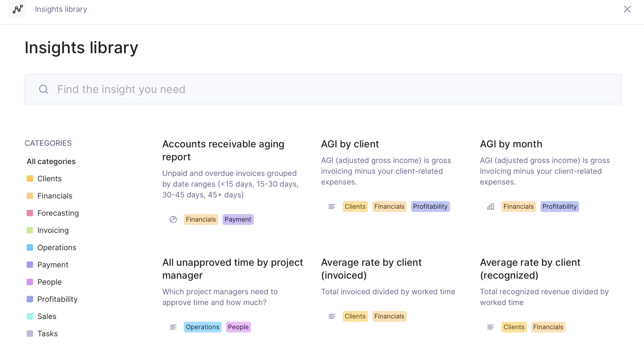This screenshot has height=362, width=644.
Task: Click list icon under All unapproved time
Action: [x=173, y=327]
